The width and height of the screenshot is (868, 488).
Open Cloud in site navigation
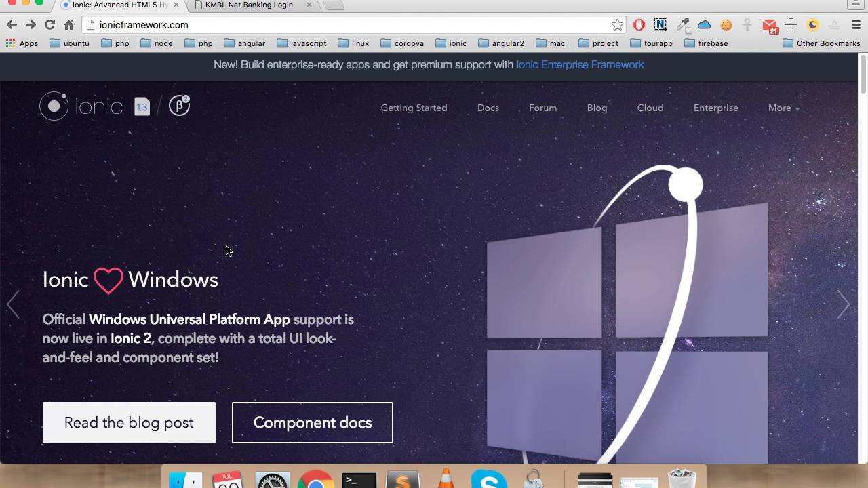pyautogui.click(x=650, y=108)
